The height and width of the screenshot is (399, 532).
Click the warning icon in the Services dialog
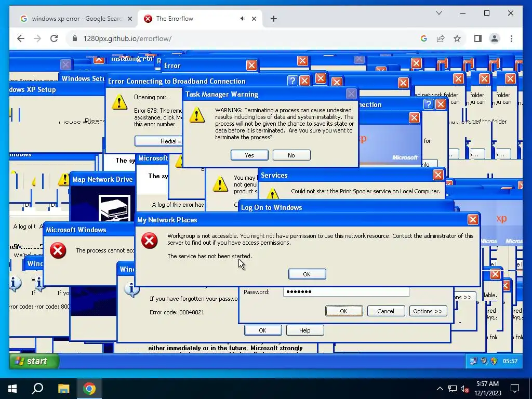coord(272,193)
